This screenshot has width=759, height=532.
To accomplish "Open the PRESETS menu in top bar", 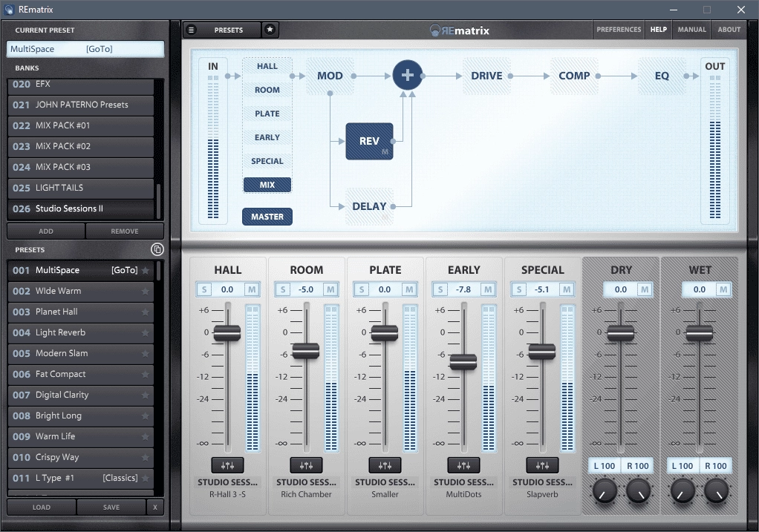I will 229,30.
